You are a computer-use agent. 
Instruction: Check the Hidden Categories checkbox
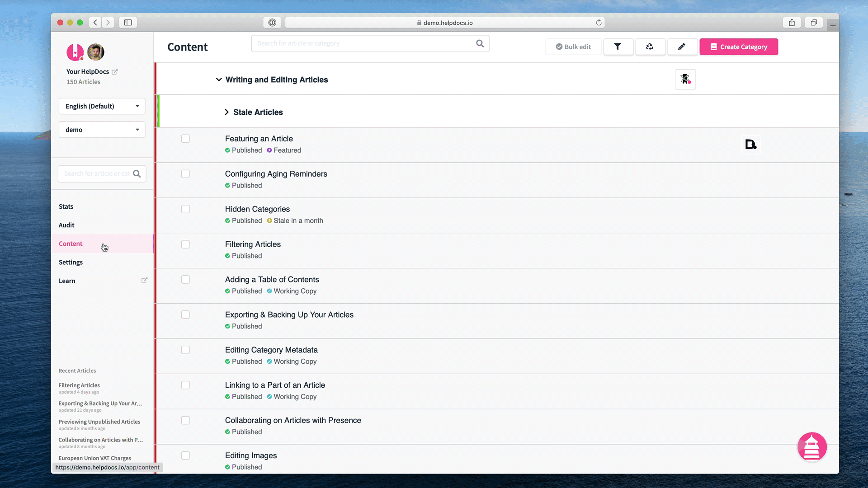[x=185, y=209]
